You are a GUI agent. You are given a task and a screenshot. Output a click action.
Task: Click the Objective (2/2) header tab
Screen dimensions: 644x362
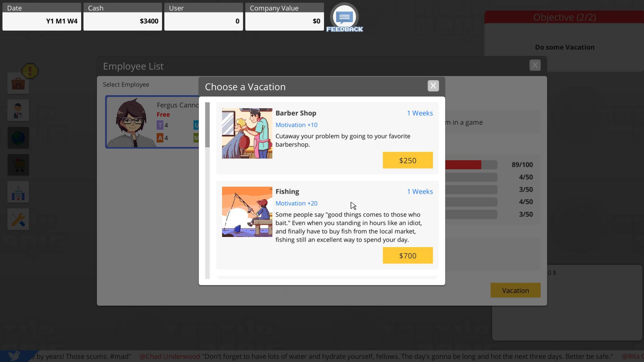point(564,17)
